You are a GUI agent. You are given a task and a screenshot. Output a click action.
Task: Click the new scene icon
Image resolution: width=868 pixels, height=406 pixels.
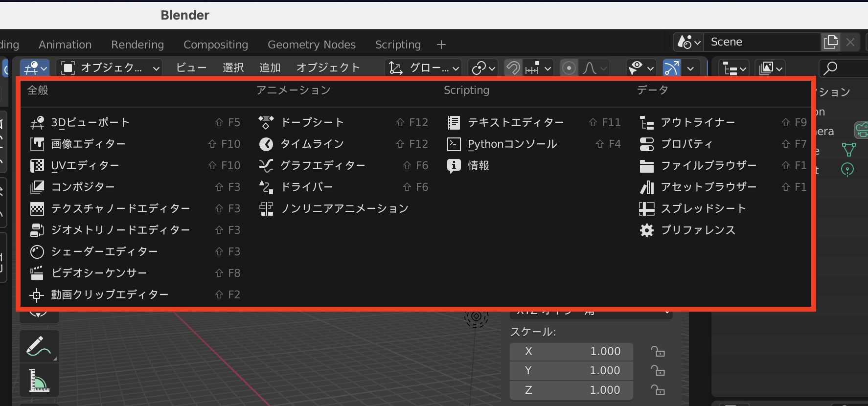[831, 42]
